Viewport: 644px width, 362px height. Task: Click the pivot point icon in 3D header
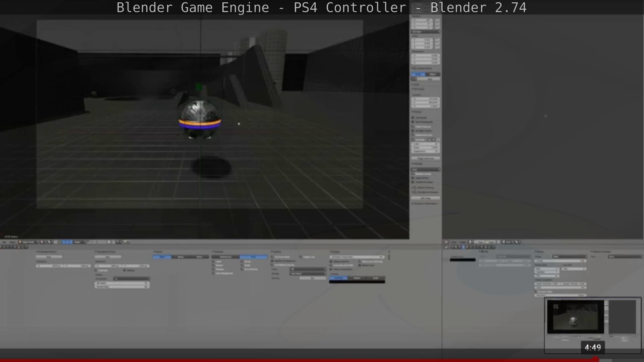pyautogui.click(x=49, y=242)
